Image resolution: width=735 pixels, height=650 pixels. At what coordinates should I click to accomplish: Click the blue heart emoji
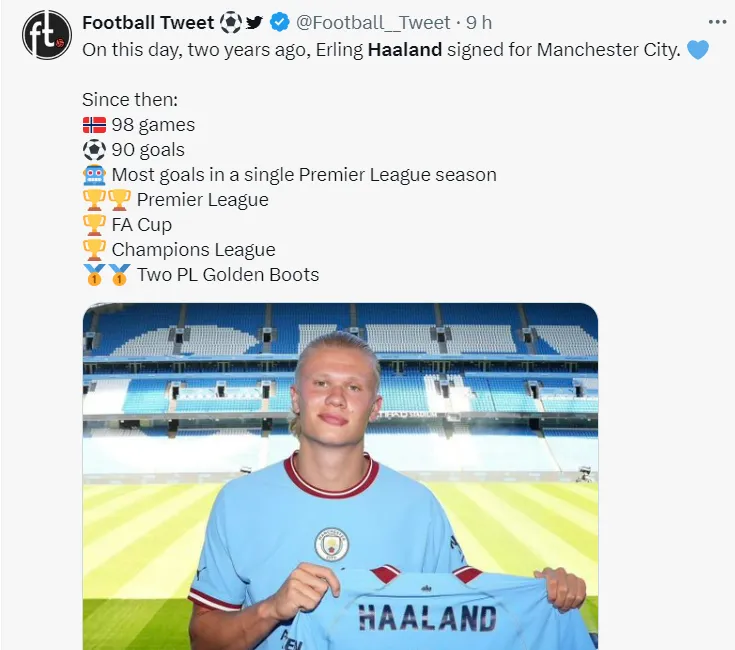pos(697,49)
